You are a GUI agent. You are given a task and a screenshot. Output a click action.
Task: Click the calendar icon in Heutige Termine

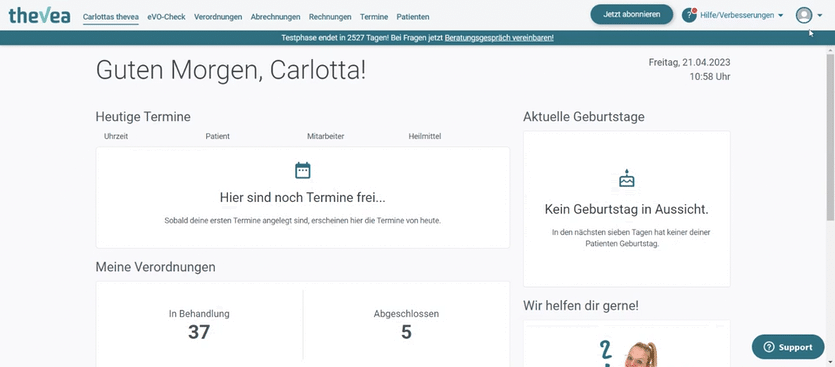click(302, 170)
